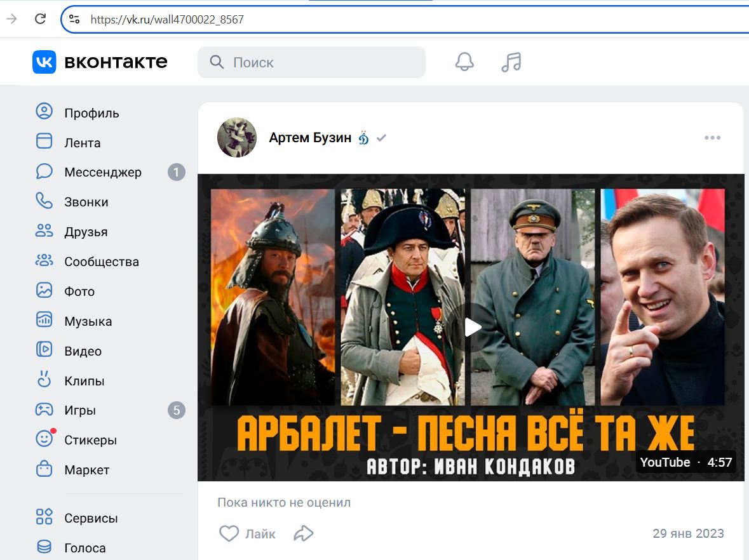Screen dimensions: 749x560
Task: Click the Профиль sidebar icon
Action: click(44, 111)
